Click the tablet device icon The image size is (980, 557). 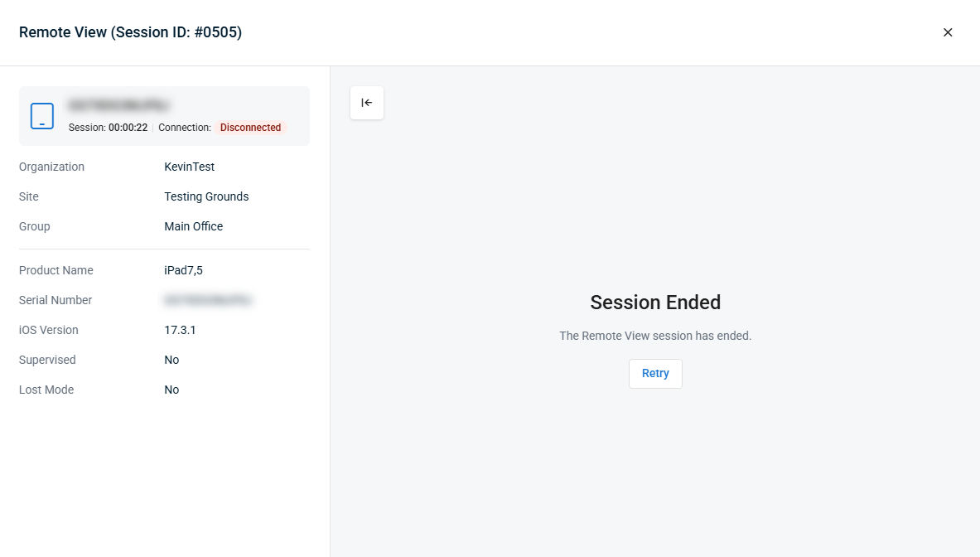point(42,116)
